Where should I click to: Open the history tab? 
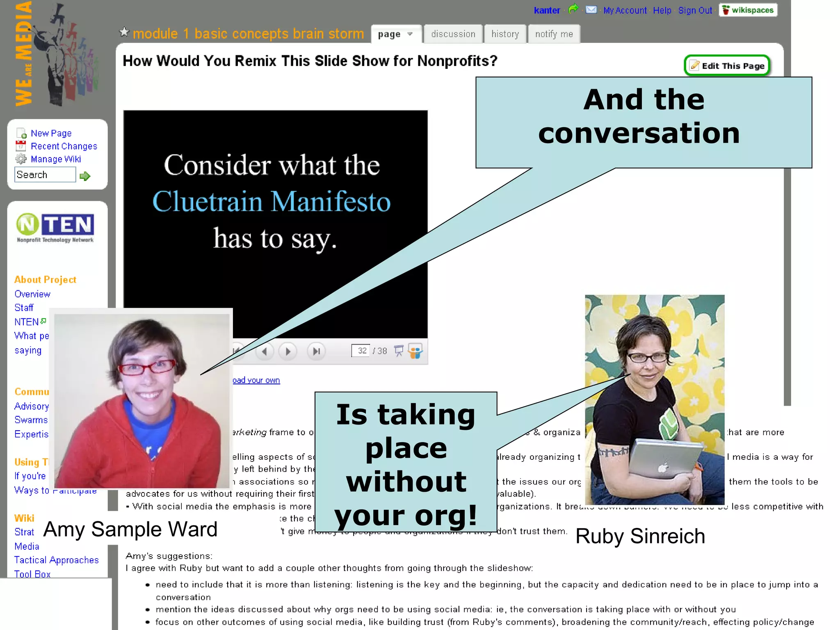(505, 34)
